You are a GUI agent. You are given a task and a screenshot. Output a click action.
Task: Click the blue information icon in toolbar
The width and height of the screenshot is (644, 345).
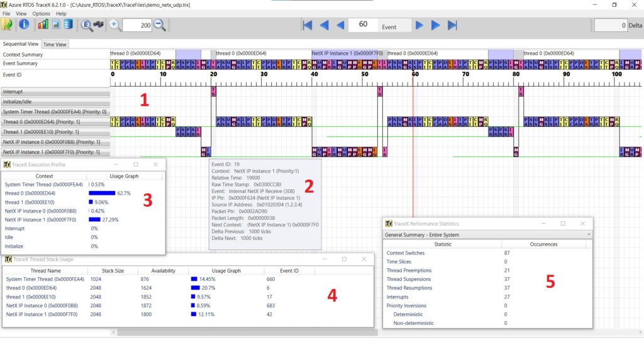[24, 25]
